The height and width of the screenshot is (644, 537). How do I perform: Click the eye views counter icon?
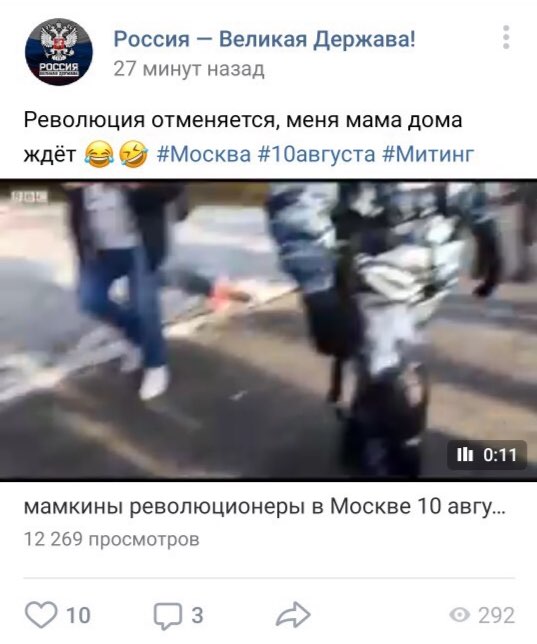click(460, 615)
